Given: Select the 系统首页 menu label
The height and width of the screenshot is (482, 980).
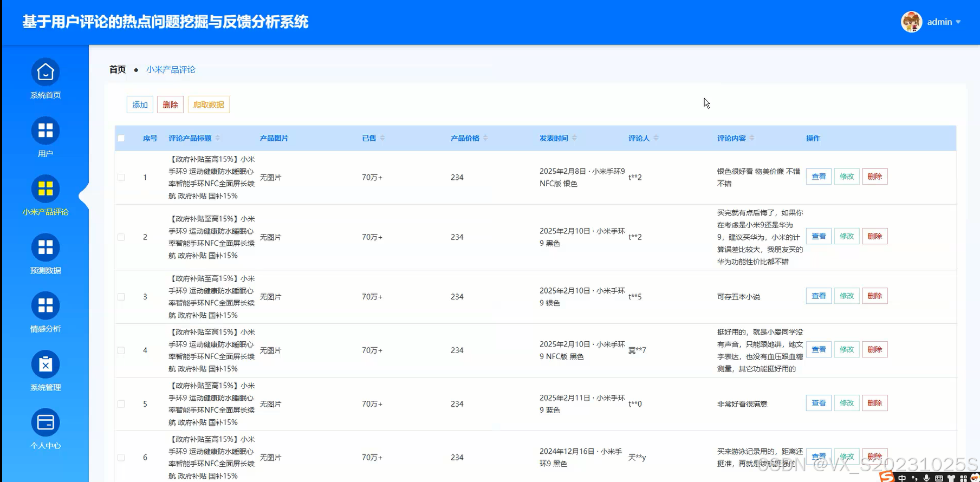Looking at the screenshot, I should coord(46,95).
